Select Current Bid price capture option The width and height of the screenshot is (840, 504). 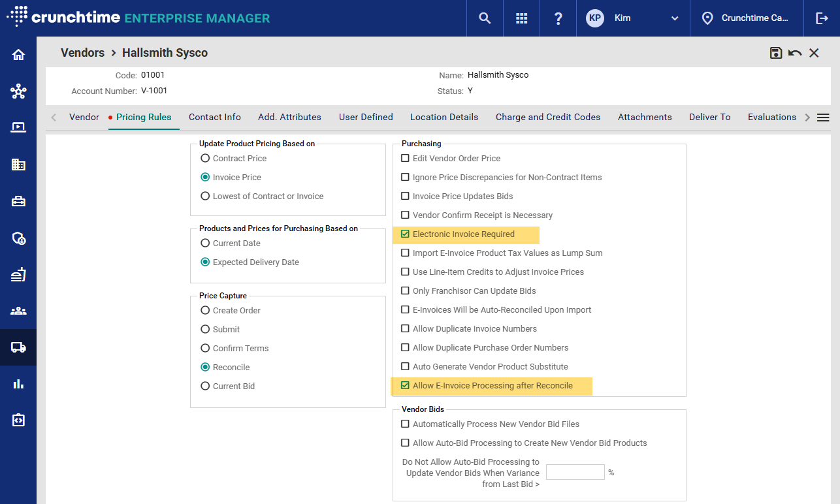[205, 386]
